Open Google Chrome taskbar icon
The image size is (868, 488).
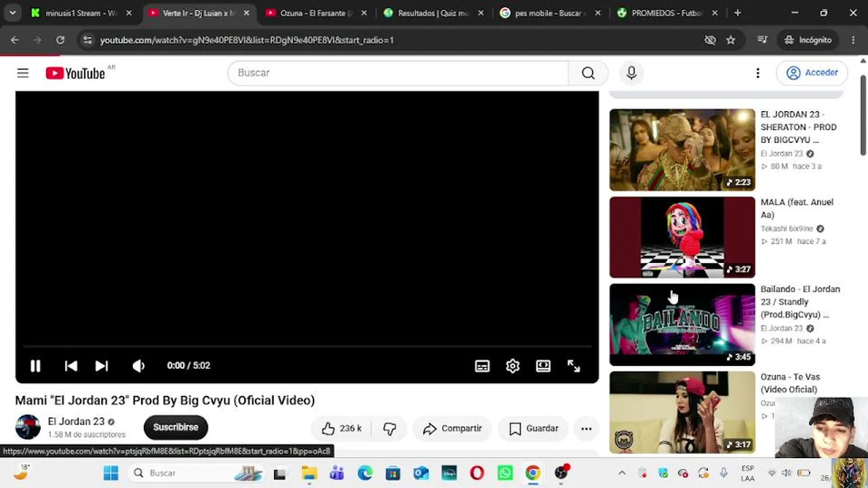point(533,473)
